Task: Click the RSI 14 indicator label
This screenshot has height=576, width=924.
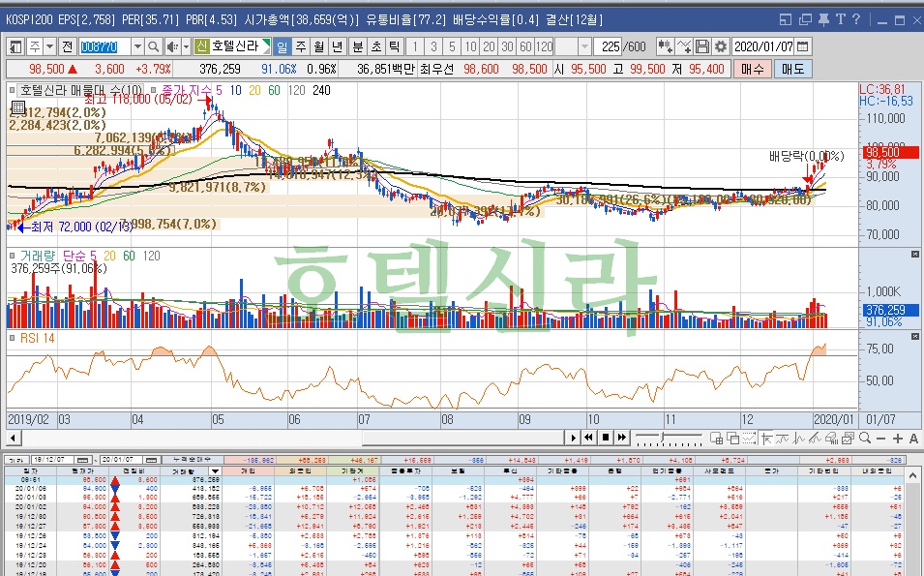Action: (37, 338)
